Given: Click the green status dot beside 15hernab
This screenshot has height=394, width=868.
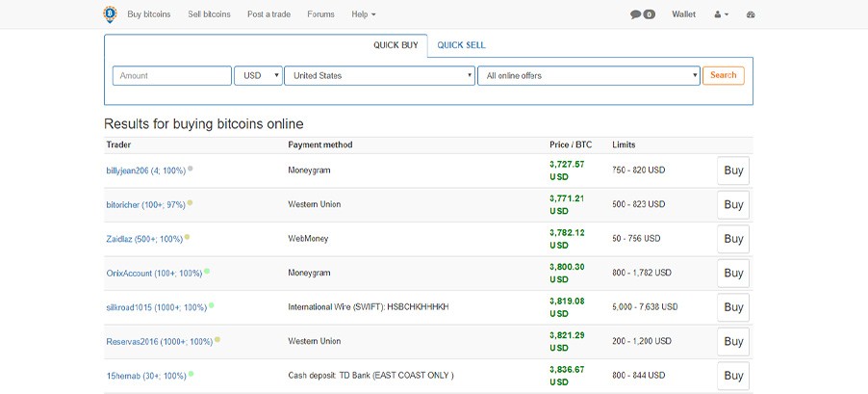Looking at the screenshot, I should (x=191, y=374).
